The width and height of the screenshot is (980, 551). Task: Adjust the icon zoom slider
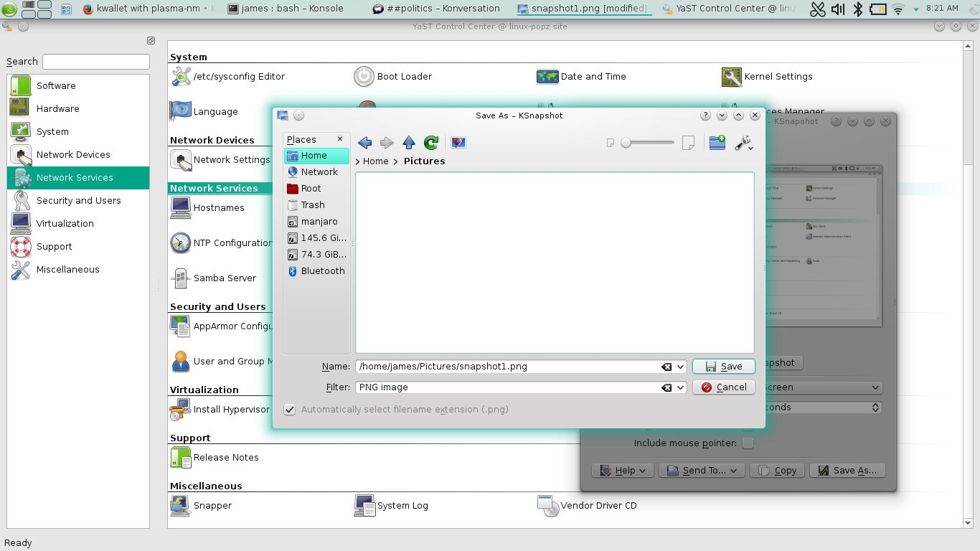click(648, 143)
